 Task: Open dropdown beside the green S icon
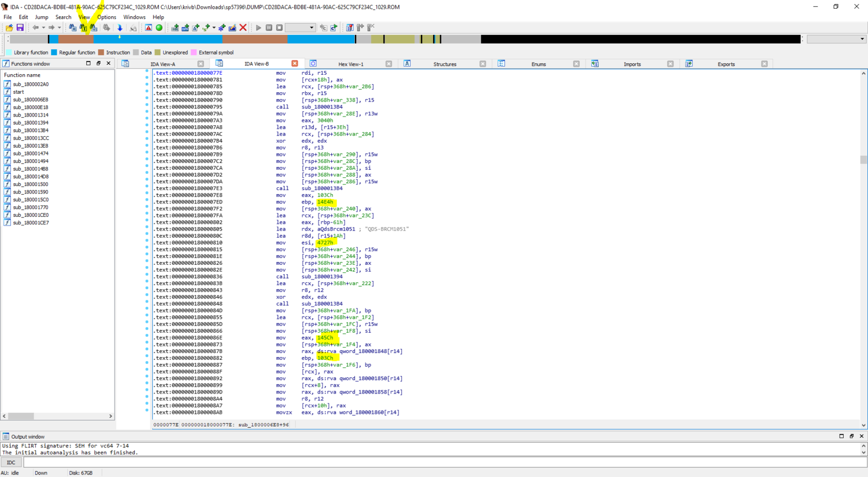coord(214,28)
